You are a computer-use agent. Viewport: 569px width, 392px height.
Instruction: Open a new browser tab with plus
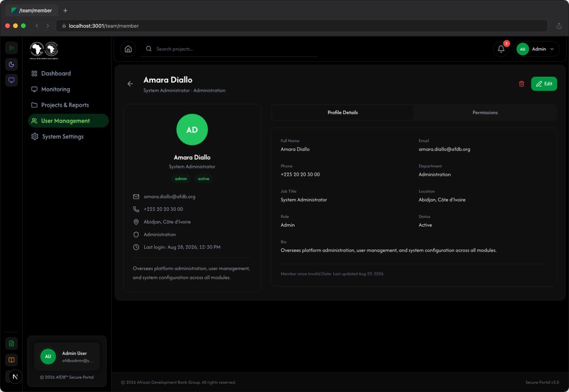click(x=65, y=11)
